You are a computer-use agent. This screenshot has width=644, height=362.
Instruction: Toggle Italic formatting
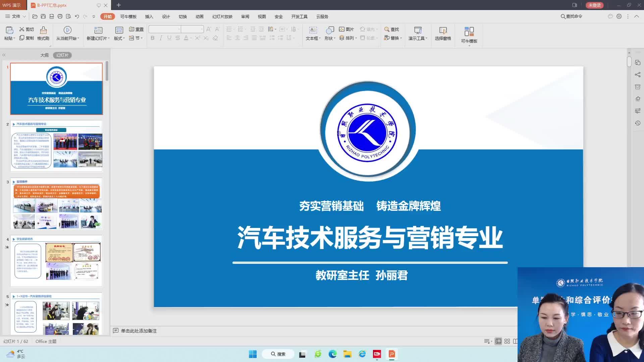[x=161, y=38]
